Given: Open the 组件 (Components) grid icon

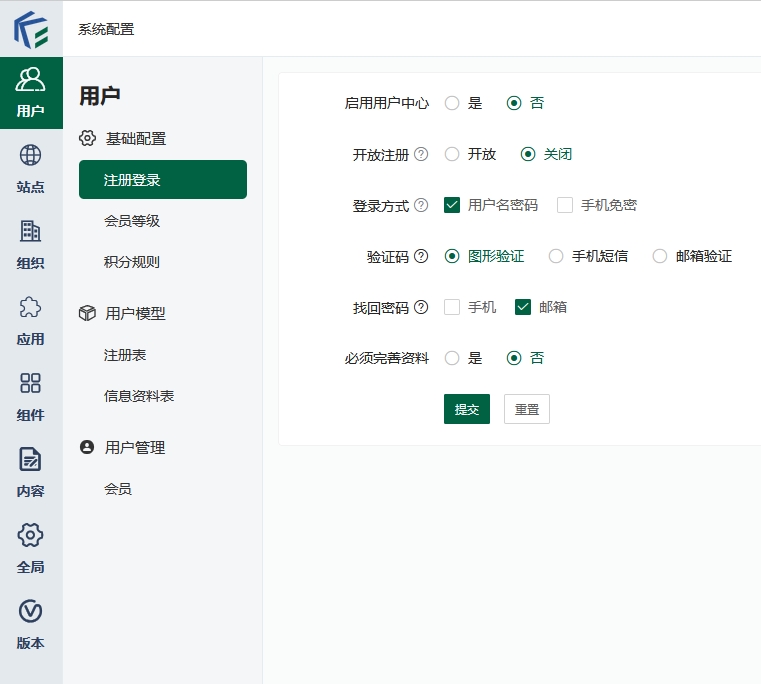Looking at the screenshot, I should click(x=31, y=384).
